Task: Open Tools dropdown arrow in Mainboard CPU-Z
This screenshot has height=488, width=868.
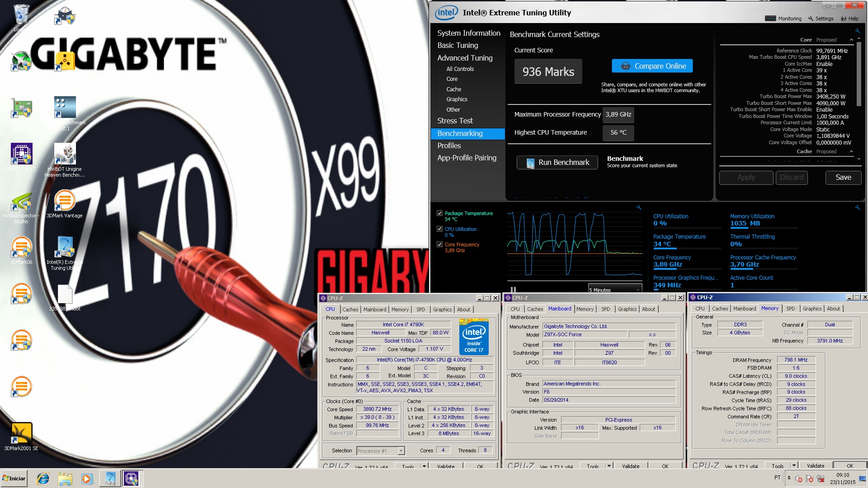Action: coord(609,466)
